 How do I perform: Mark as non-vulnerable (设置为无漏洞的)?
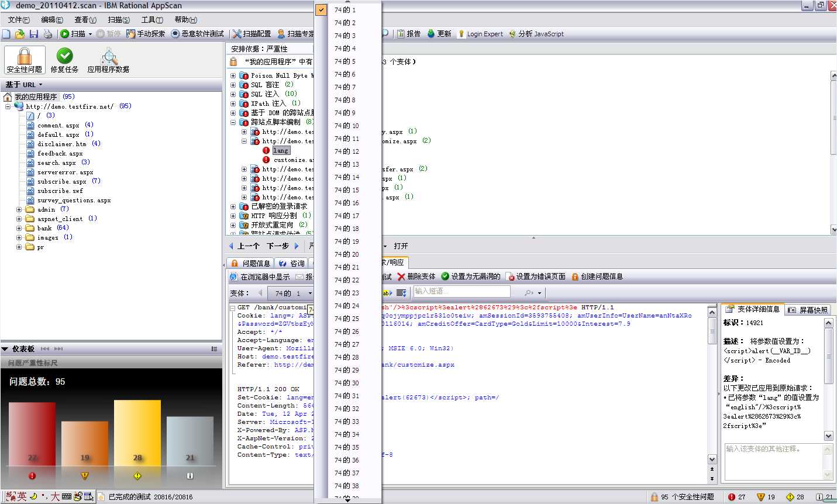pyautogui.click(x=471, y=277)
